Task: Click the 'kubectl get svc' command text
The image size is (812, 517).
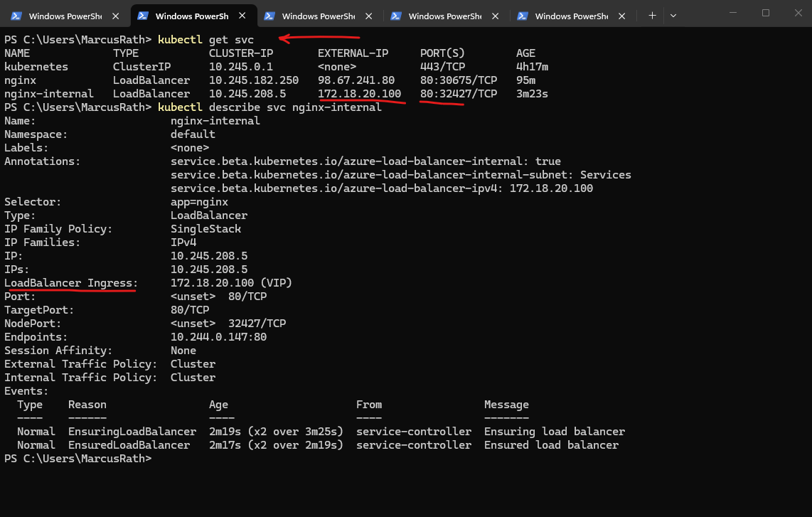Action: [205, 40]
